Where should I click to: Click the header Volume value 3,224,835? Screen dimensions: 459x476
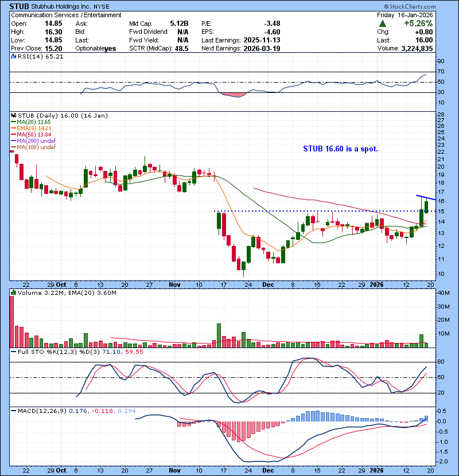tap(417, 49)
